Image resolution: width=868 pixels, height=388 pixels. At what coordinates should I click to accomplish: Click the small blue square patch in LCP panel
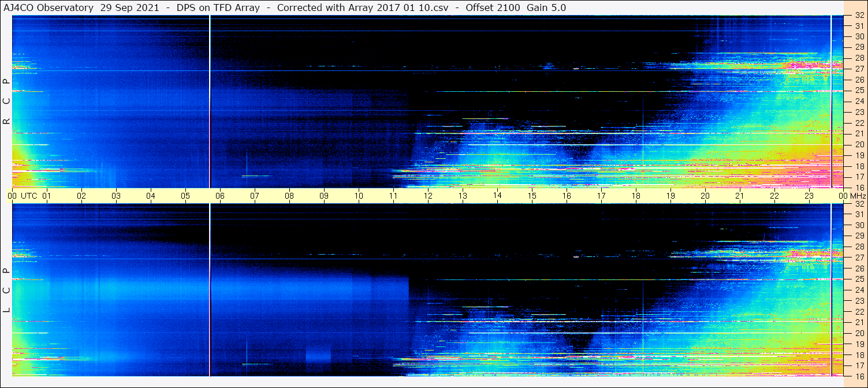(x=318, y=354)
